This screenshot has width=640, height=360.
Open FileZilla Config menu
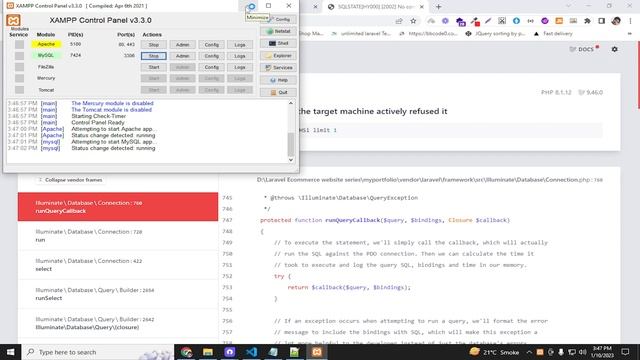(211, 67)
